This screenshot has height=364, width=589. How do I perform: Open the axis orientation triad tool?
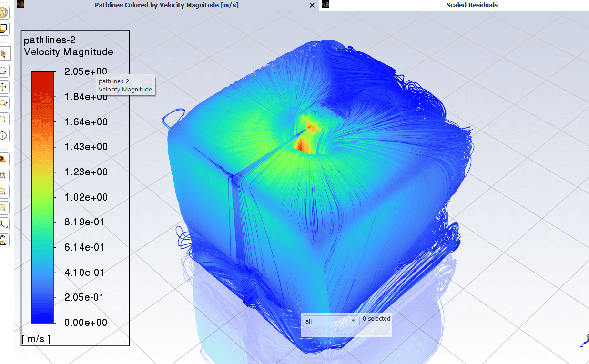tap(3, 224)
